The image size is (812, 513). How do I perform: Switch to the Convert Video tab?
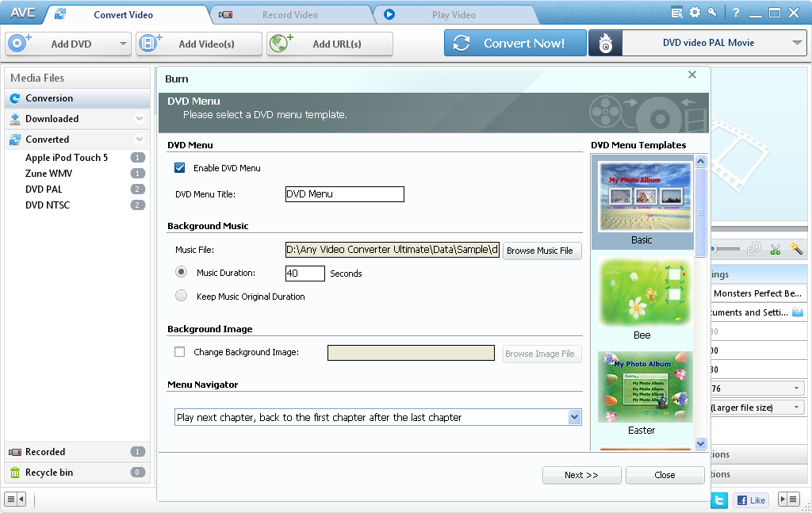(x=123, y=15)
